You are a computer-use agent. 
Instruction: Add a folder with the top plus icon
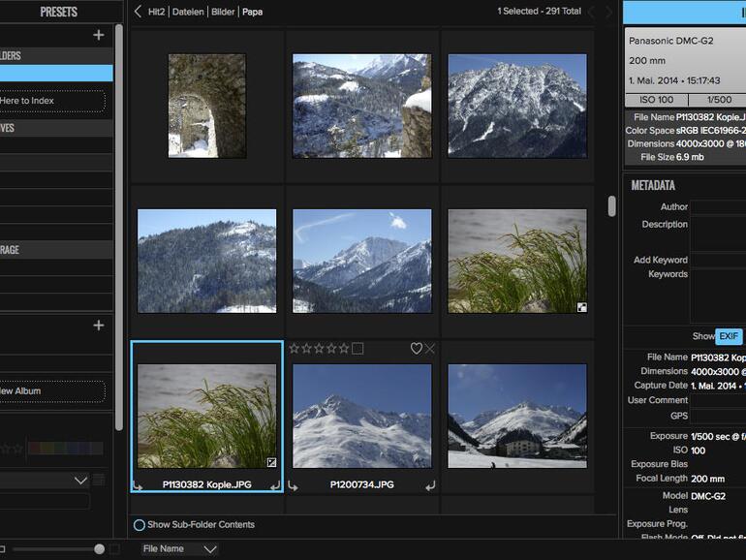click(x=98, y=35)
